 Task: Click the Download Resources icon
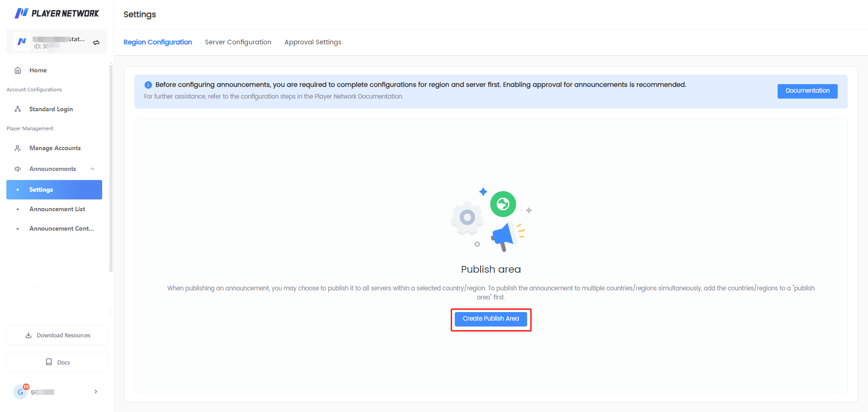pos(28,336)
